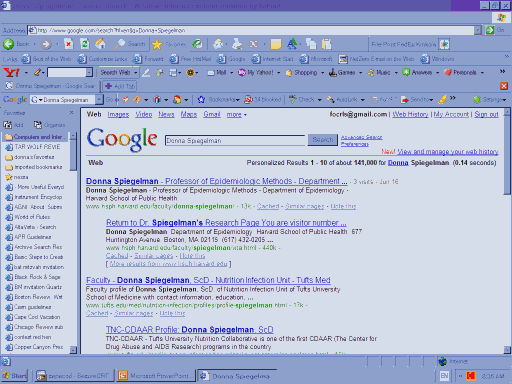
Task: Open Gmail link in Google nav
Action: click(212, 115)
